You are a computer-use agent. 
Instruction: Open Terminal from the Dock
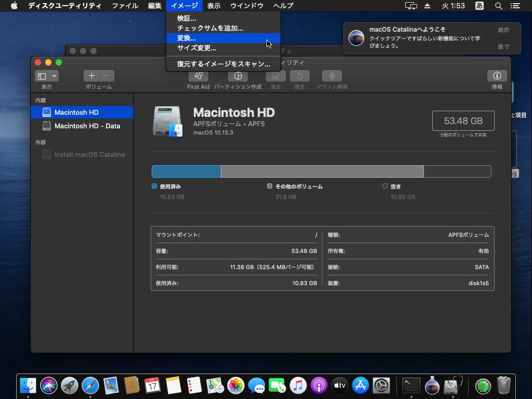click(x=411, y=386)
